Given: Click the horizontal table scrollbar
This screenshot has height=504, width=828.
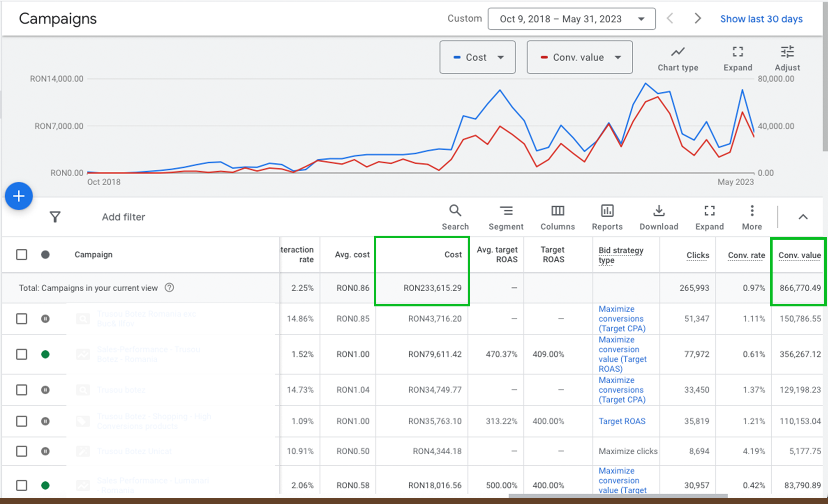Looking at the screenshot, I should (x=618, y=496).
